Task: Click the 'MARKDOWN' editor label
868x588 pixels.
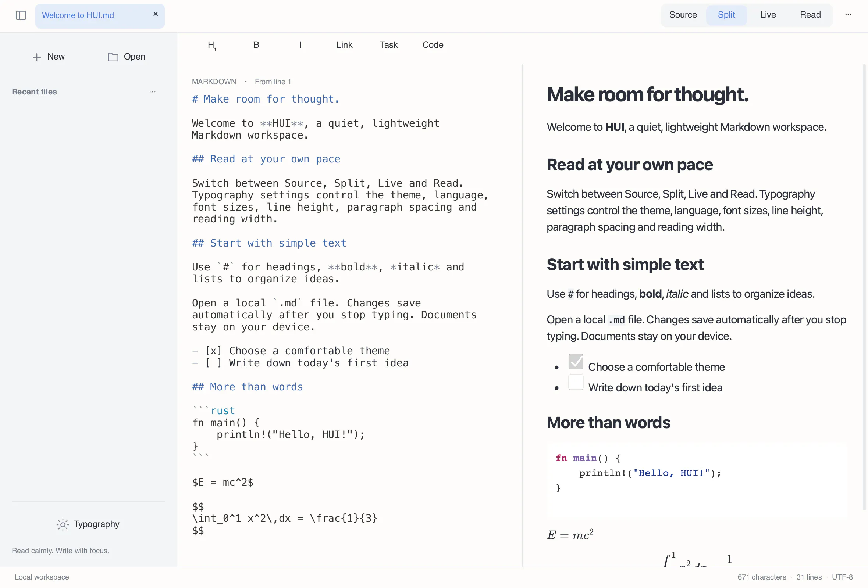Action: [x=214, y=82]
